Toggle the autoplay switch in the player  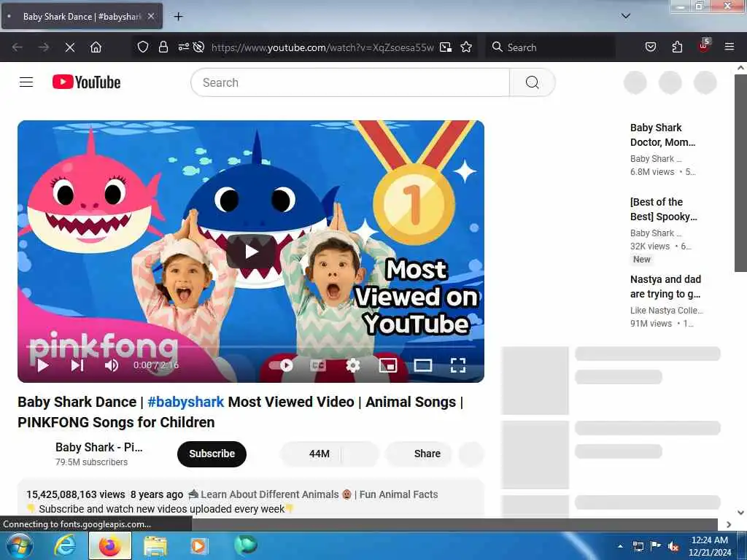pyautogui.click(x=282, y=365)
